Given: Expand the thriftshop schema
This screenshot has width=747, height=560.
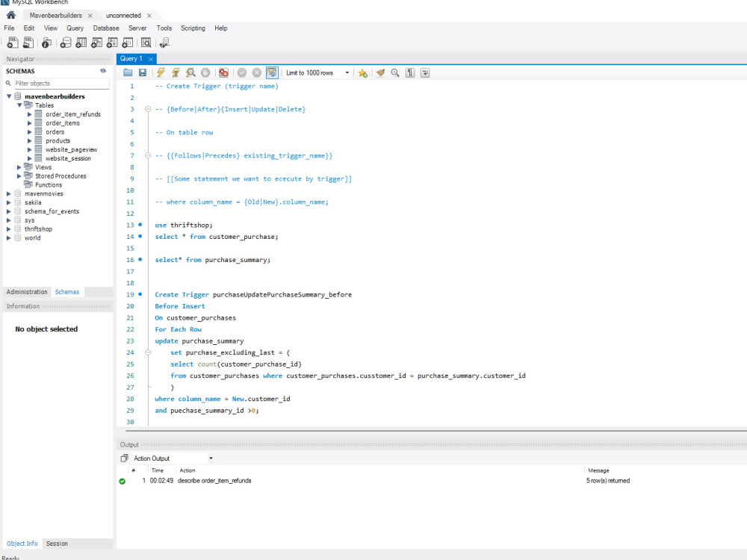Looking at the screenshot, I should tap(8, 229).
